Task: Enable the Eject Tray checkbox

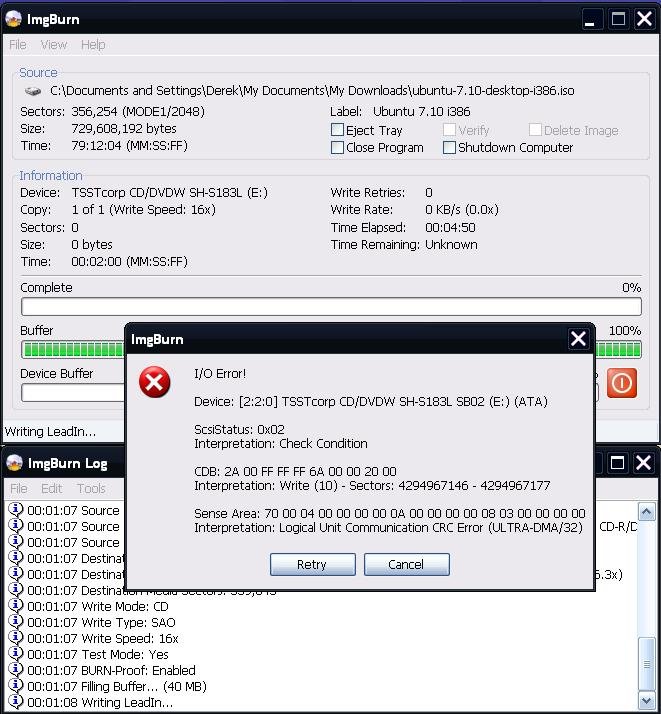Action: pos(337,130)
